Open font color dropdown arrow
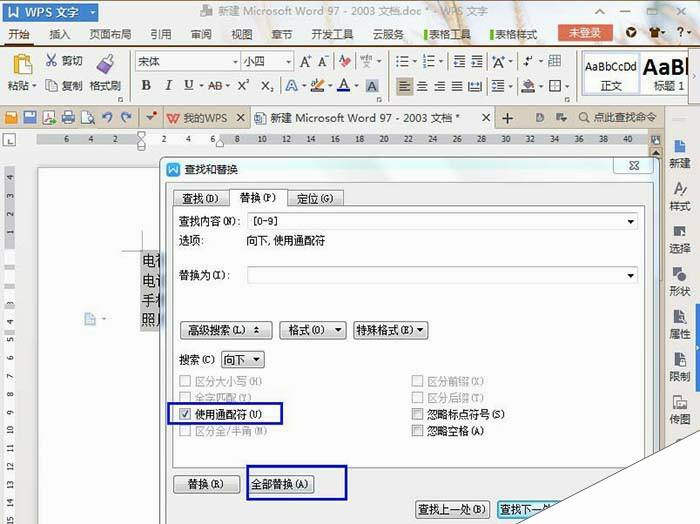This screenshot has height=524, width=700. [356, 85]
